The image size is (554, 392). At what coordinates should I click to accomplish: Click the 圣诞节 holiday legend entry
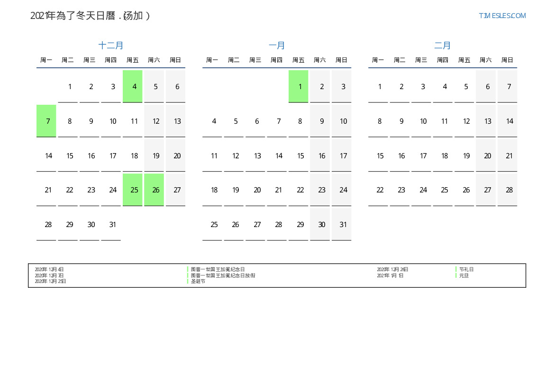pos(198,281)
